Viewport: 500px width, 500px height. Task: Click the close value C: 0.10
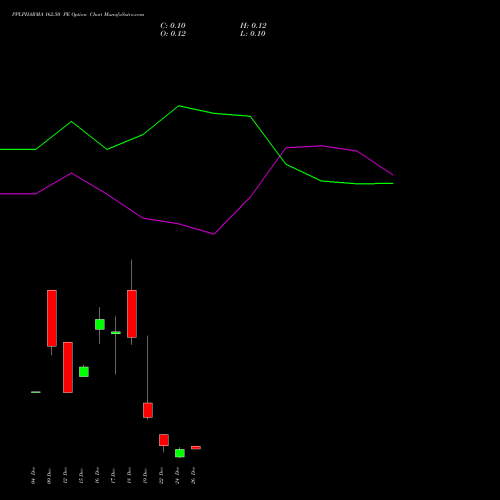(x=173, y=26)
